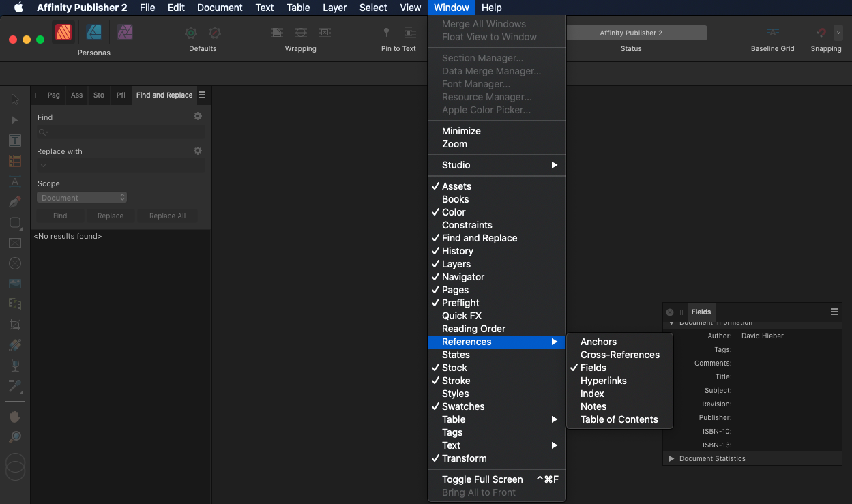Open Find options gear
The image size is (852, 504).
click(x=198, y=117)
